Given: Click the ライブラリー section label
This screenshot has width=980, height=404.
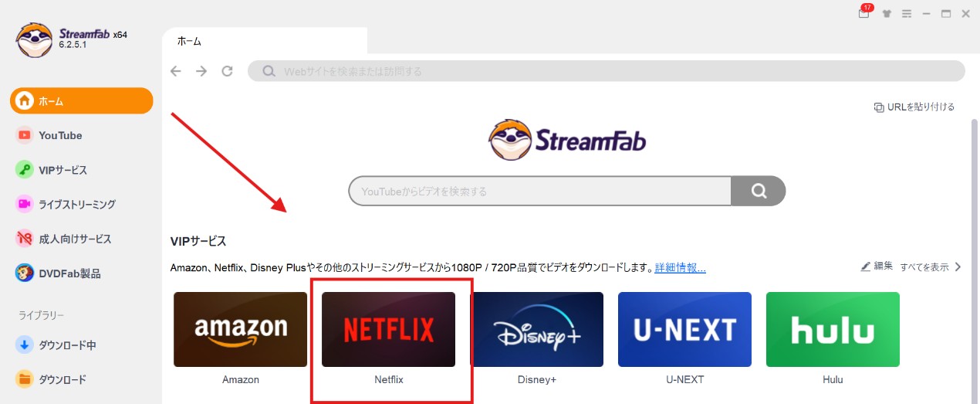Looking at the screenshot, I should (41, 315).
